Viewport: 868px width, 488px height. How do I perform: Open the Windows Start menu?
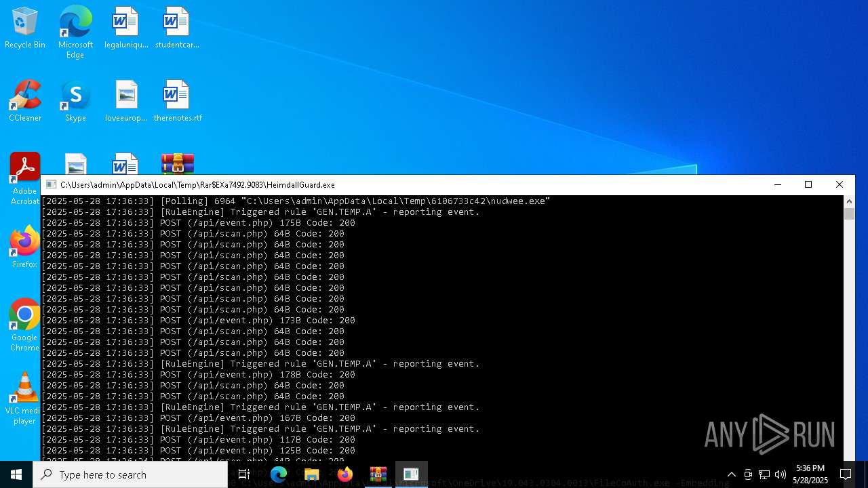pyautogui.click(x=16, y=474)
